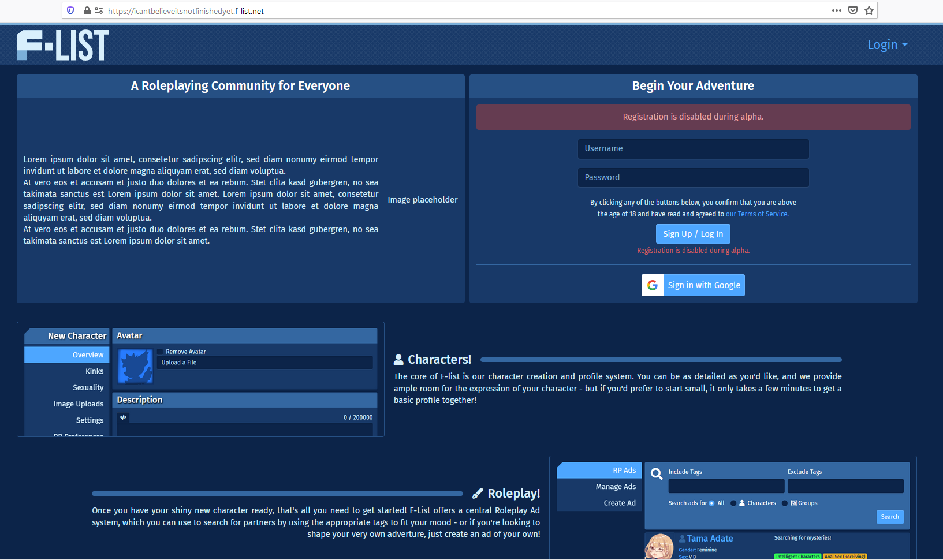This screenshot has width=943, height=560.
Task: Click the shield icon in the address bar
Action: coord(70,10)
